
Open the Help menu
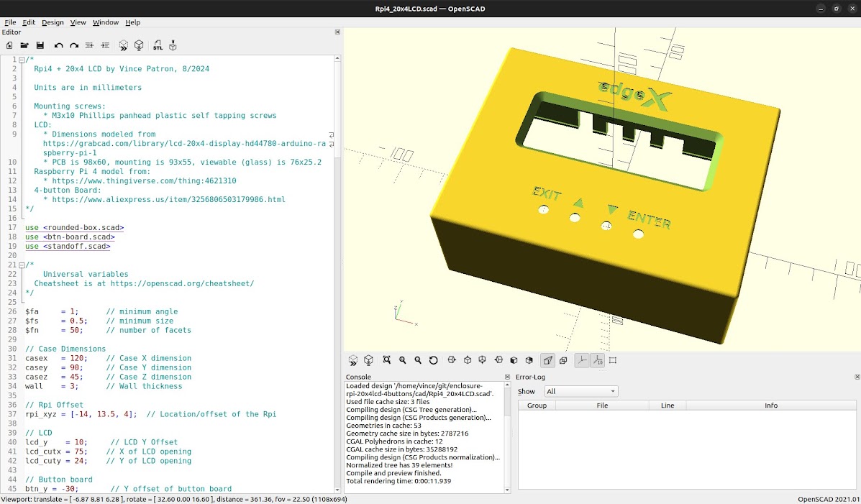[133, 22]
